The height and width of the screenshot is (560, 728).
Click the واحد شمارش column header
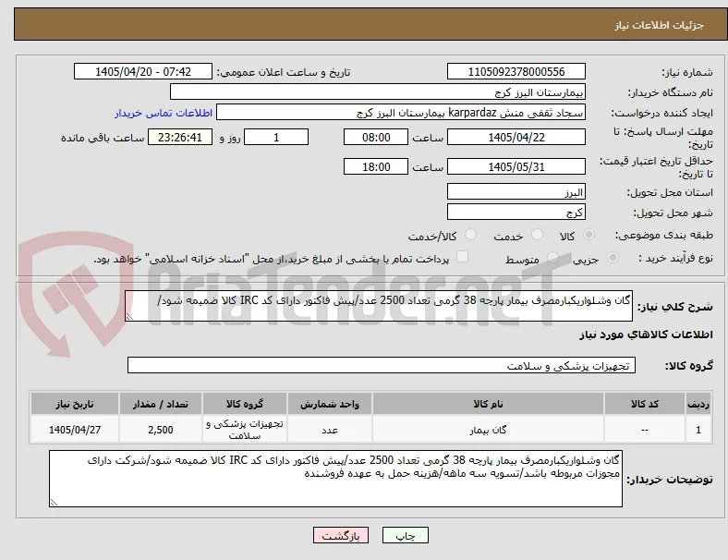[x=330, y=404]
